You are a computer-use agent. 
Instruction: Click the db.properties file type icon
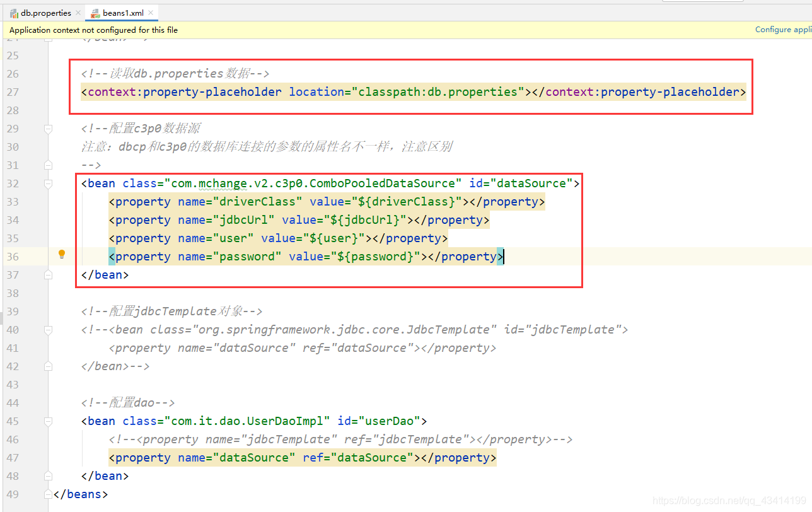tap(14, 13)
